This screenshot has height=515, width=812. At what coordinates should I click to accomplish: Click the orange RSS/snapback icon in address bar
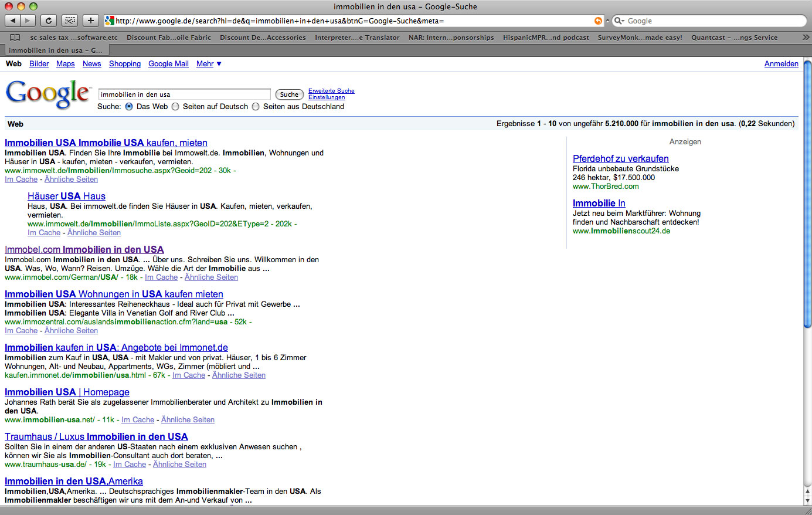pyautogui.click(x=598, y=21)
